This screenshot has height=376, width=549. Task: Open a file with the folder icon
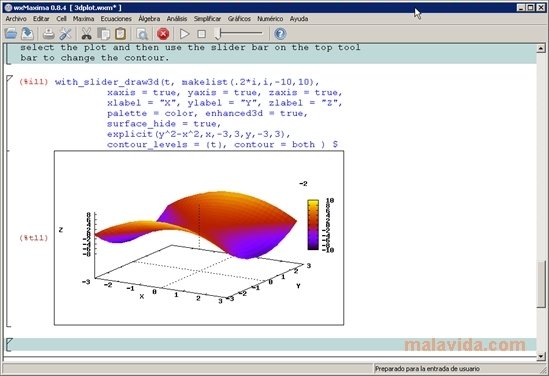coord(11,34)
